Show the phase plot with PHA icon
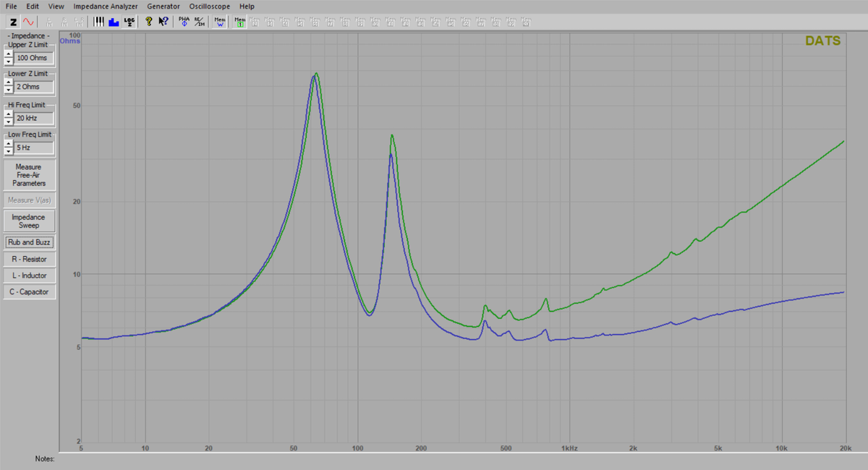 (184, 22)
